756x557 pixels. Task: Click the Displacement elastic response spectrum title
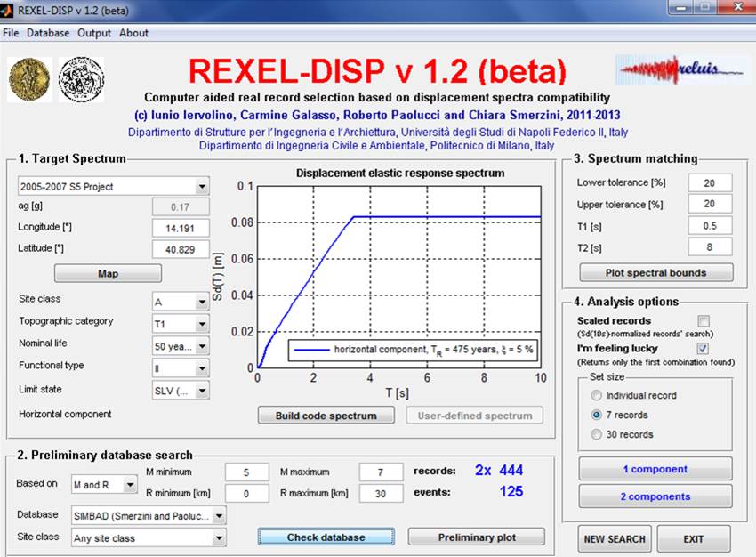(400, 174)
